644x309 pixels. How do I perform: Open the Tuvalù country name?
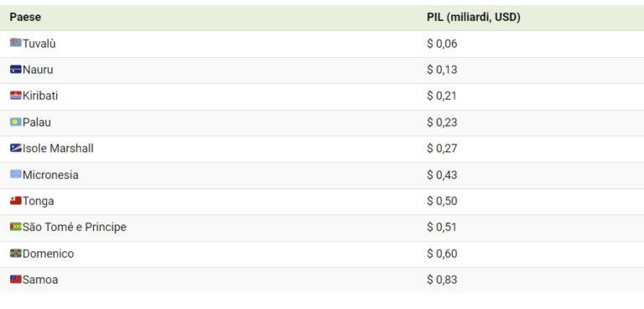[39, 44]
